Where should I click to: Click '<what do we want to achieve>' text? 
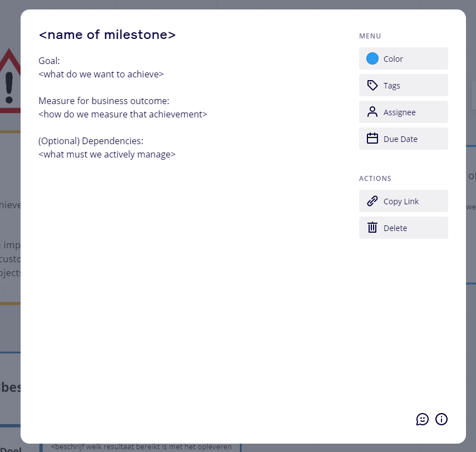[x=101, y=74]
